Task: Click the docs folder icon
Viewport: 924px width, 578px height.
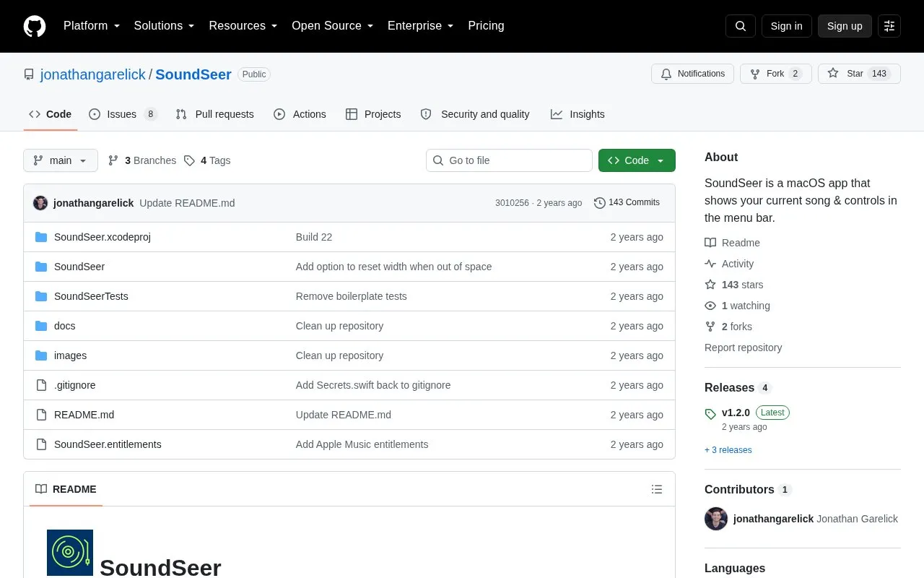Action: pyautogui.click(x=41, y=326)
